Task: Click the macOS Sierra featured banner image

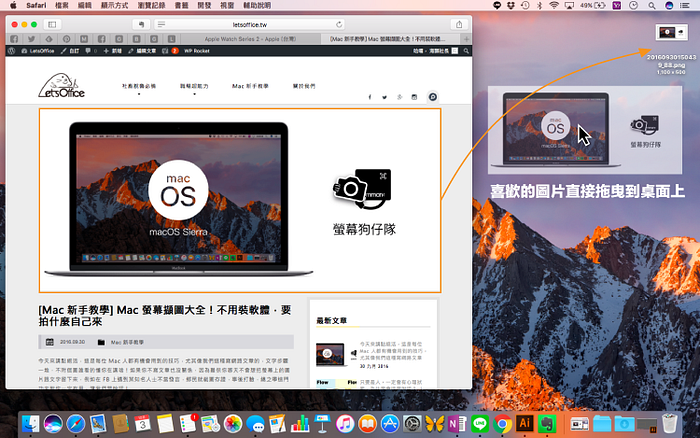Action: click(x=240, y=200)
